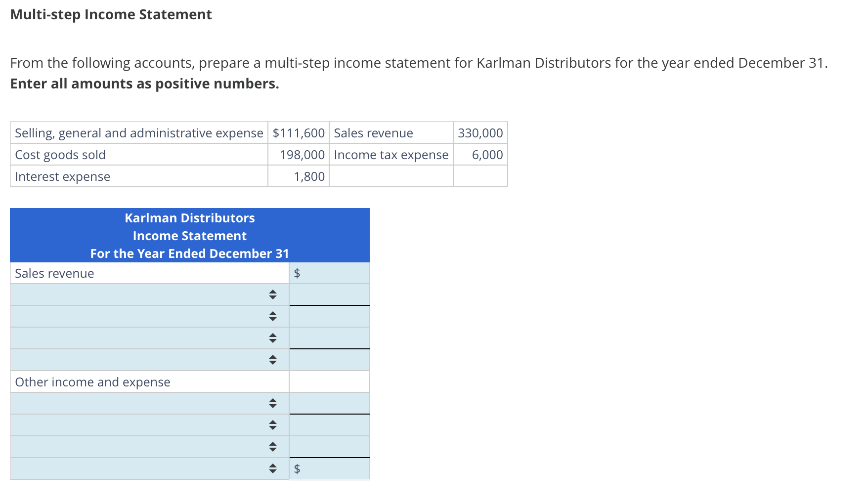Open the fourth dropdown above Other income and expense
Image resolution: width=867 pixels, height=504 pixels.
click(x=272, y=360)
